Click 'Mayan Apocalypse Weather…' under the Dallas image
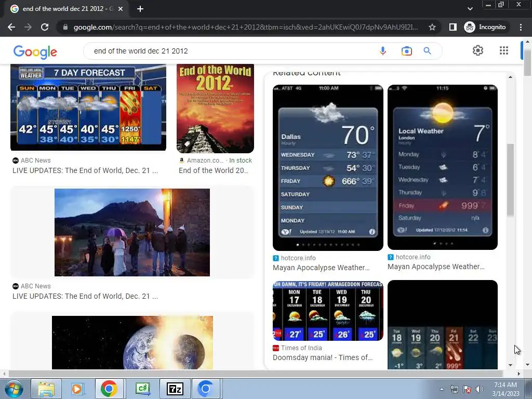Viewport: 532px width, 399px height. tap(321, 268)
